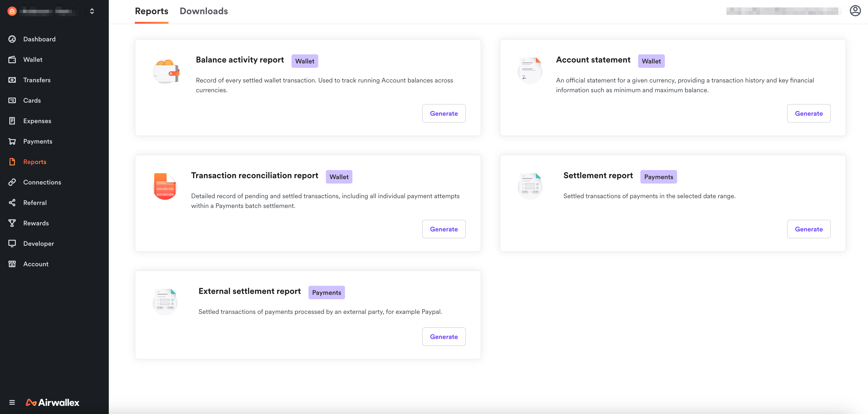Generate the Account statement

[x=809, y=114]
